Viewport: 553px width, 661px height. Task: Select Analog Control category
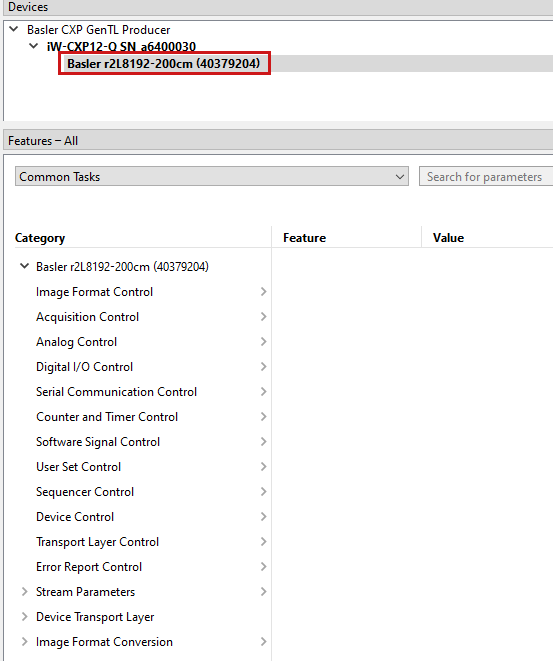coord(77,342)
